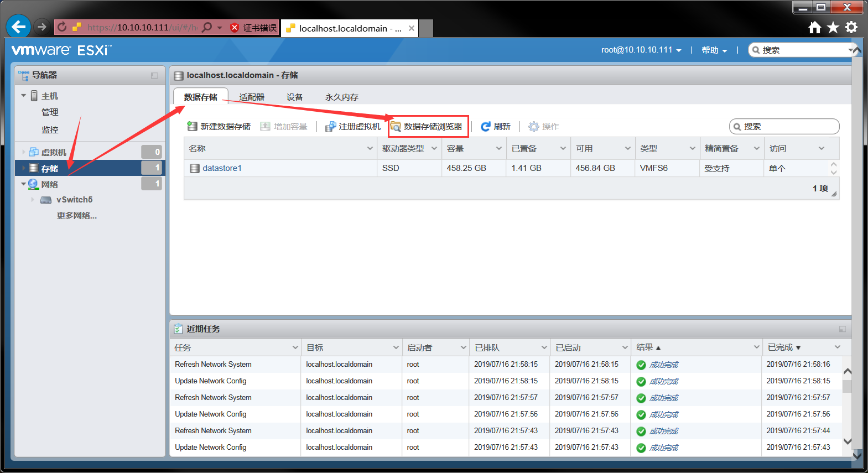868x473 pixels.
Task: Open 数据存储浏览器 datastore browser
Action: pyautogui.click(x=427, y=127)
